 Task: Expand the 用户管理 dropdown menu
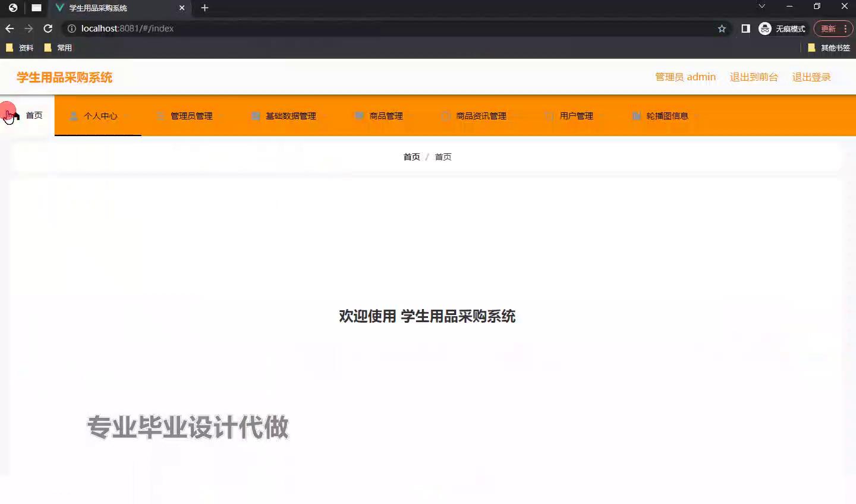pyautogui.click(x=576, y=116)
